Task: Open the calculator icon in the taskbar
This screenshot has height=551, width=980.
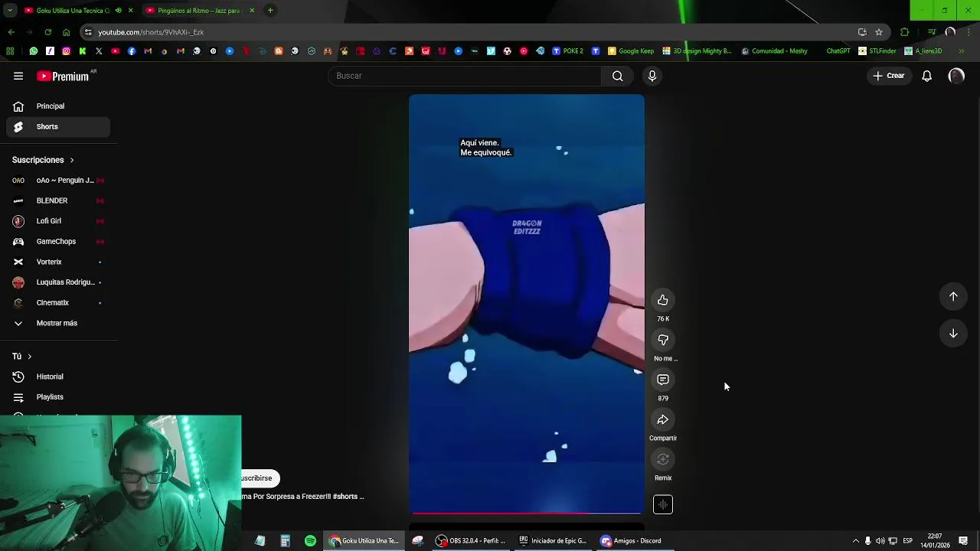Action: click(x=285, y=541)
